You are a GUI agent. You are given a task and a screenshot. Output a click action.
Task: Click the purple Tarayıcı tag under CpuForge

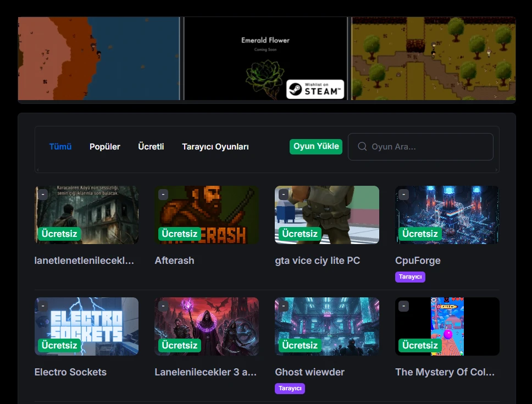tap(410, 277)
